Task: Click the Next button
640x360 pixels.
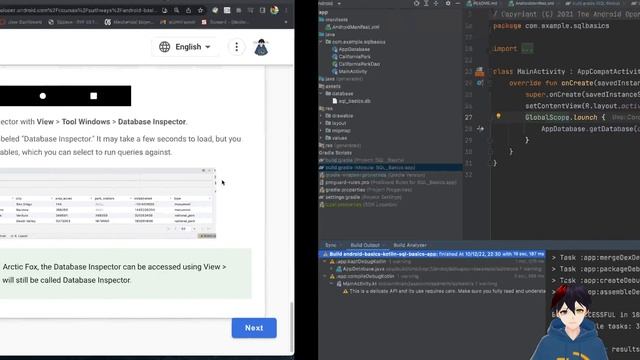Action: pos(254,328)
